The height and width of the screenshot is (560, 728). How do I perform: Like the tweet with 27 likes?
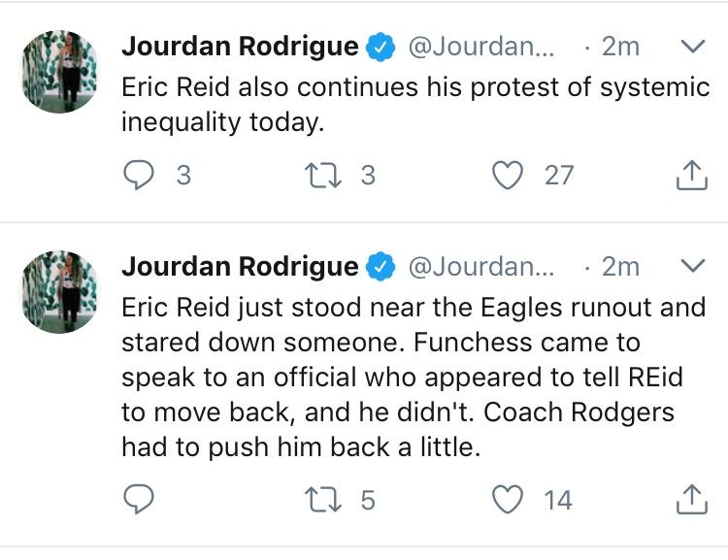[x=507, y=175]
